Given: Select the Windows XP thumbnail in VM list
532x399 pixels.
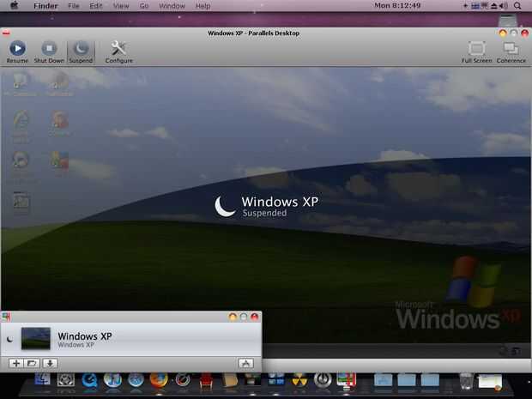Looking at the screenshot, I should [x=36, y=338].
